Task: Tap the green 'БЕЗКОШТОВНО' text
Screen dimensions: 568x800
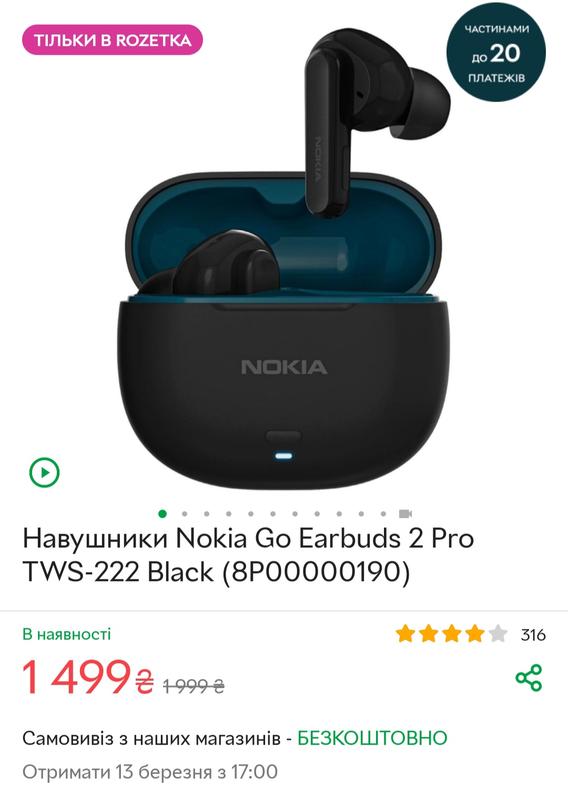Action: pyautogui.click(x=373, y=738)
